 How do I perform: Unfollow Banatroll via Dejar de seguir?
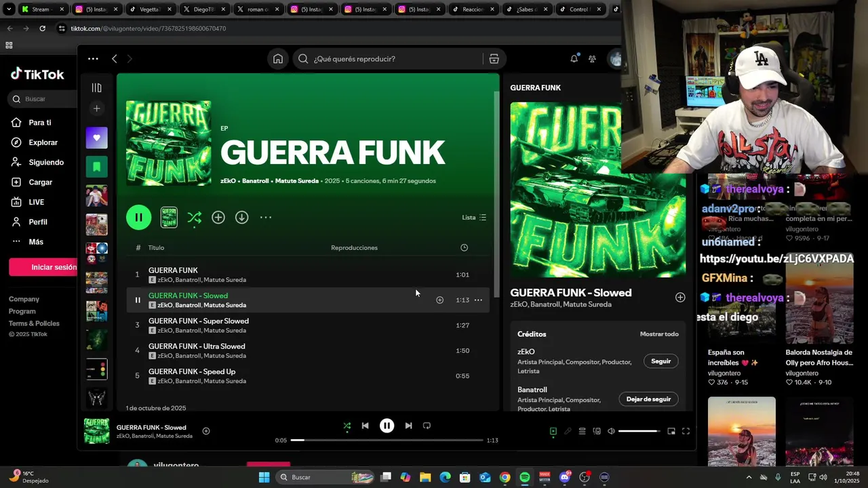(x=648, y=399)
